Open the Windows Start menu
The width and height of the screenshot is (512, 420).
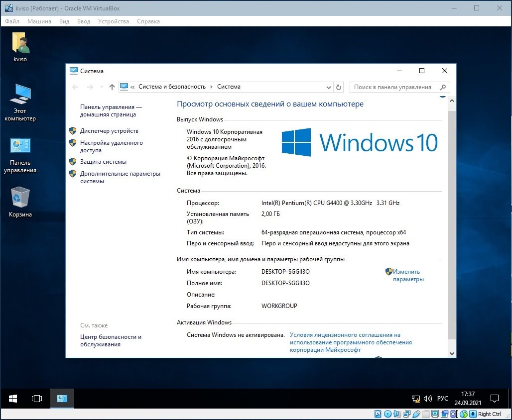tap(13, 399)
